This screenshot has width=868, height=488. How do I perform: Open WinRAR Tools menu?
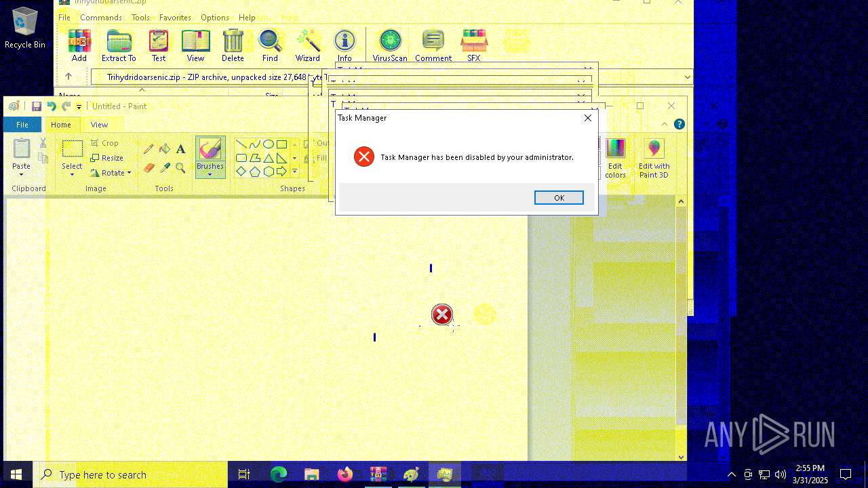[140, 17]
